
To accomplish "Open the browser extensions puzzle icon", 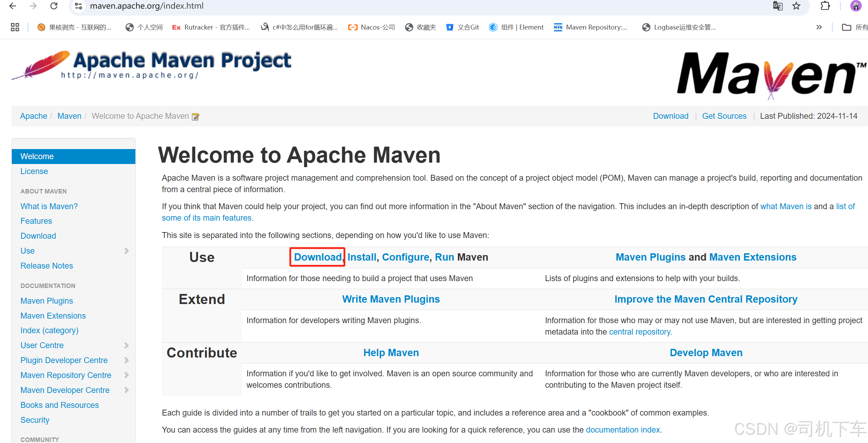I will pos(825,6).
